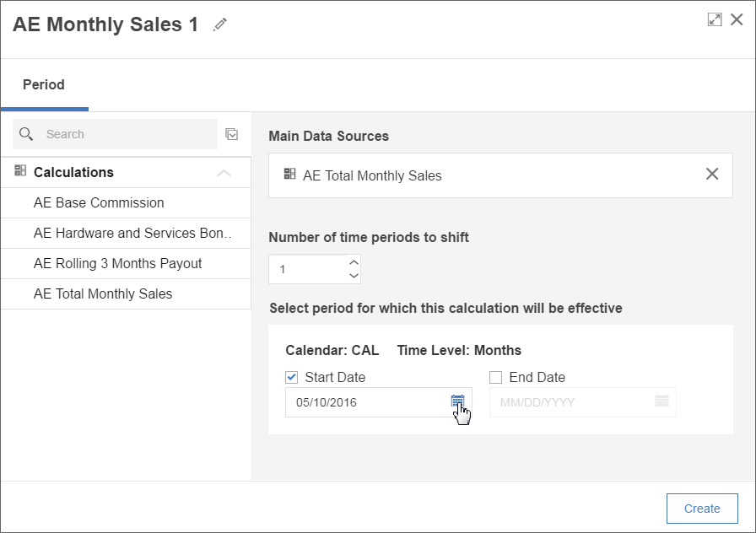Open the End Date calendar picker
This screenshot has width=756, height=533.
[x=661, y=401]
